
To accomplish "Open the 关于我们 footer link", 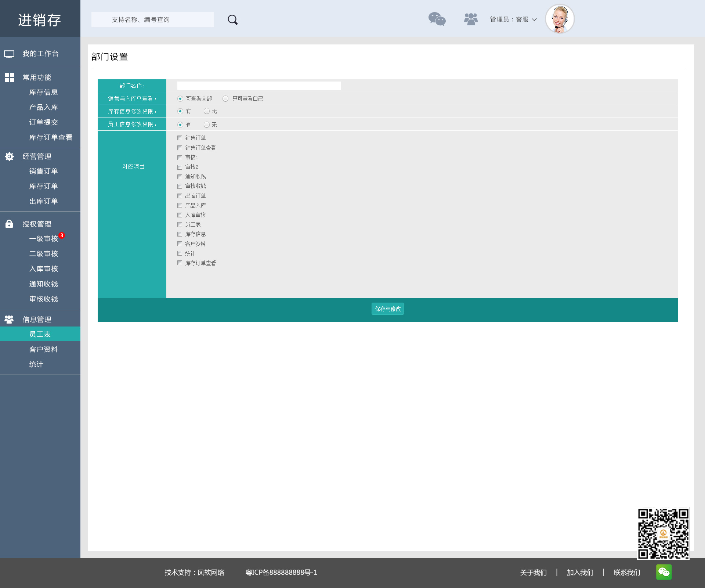I will (533, 573).
